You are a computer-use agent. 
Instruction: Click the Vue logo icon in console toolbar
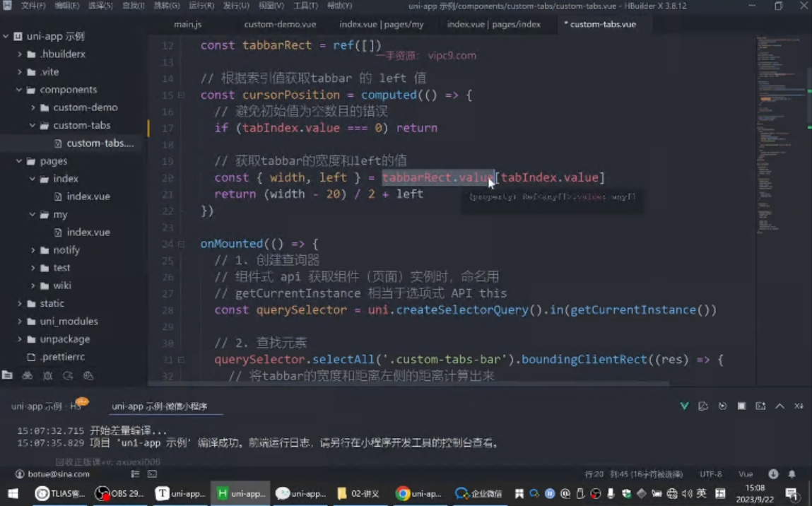(x=684, y=406)
